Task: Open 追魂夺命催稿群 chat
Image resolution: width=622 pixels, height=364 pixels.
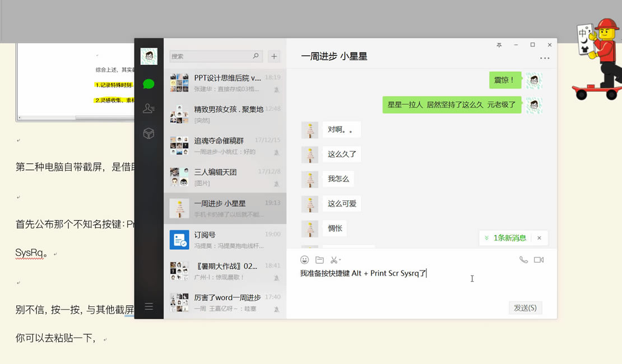Action: click(225, 146)
